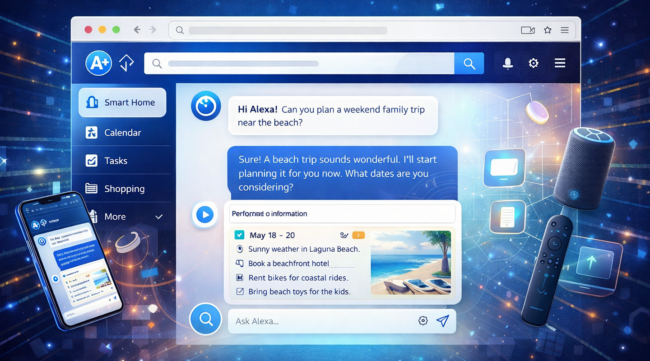Click the Performat o information field
This screenshot has width=650, height=361.
pos(342,214)
